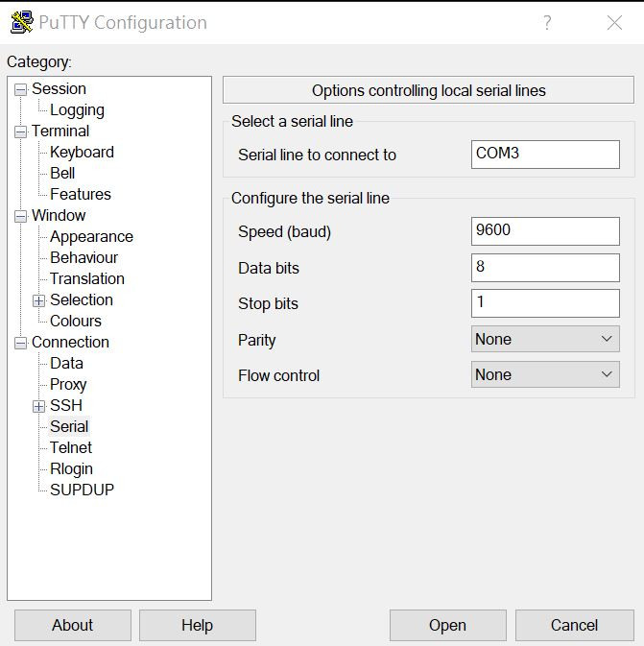Click Open to start the session
644x646 pixels.
pyautogui.click(x=448, y=626)
